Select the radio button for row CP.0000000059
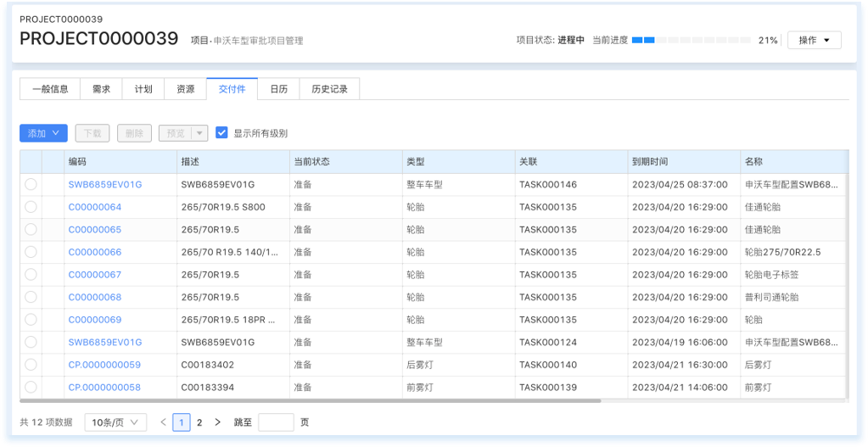 coord(31,365)
